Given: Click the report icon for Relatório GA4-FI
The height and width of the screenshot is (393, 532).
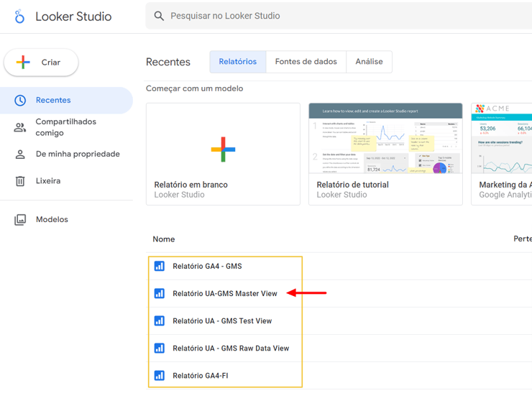Looking at the screenshot, I should (x=160, y=375).
